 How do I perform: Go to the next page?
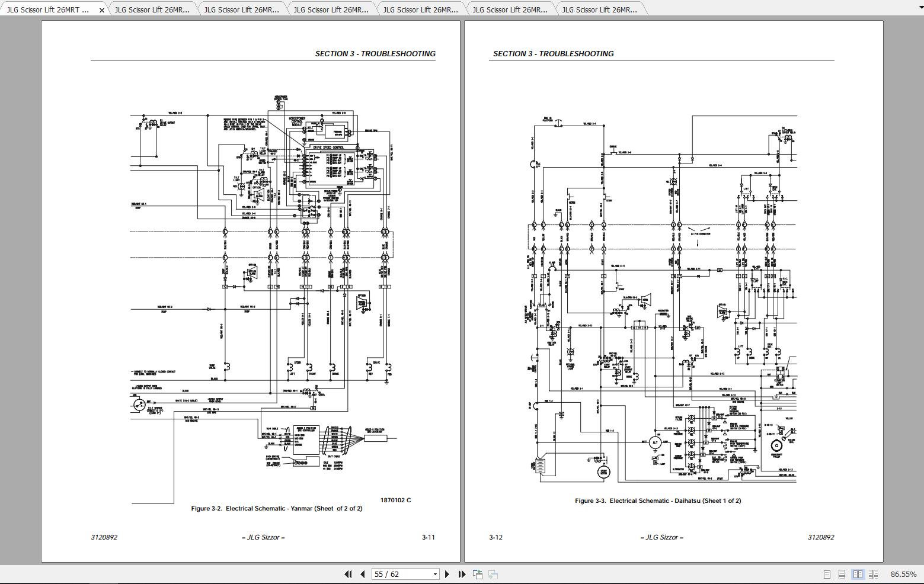tap(447, 574)
